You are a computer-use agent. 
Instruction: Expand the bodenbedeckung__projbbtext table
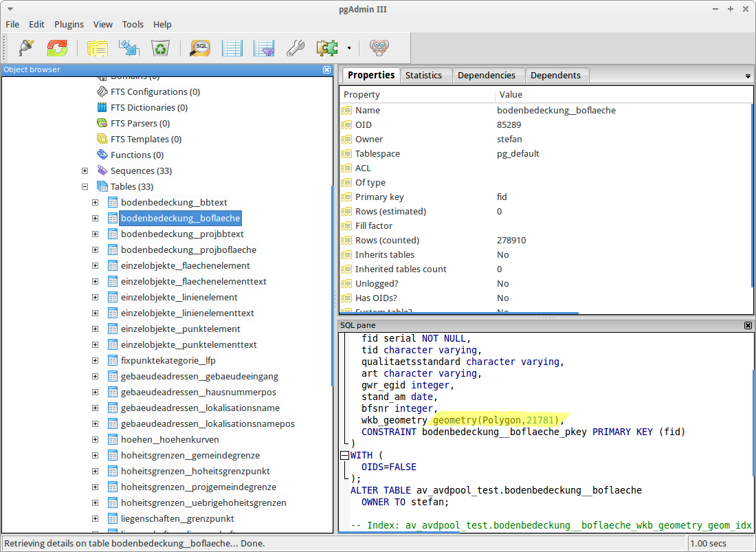pyautogui.click(x=96, y=234)
